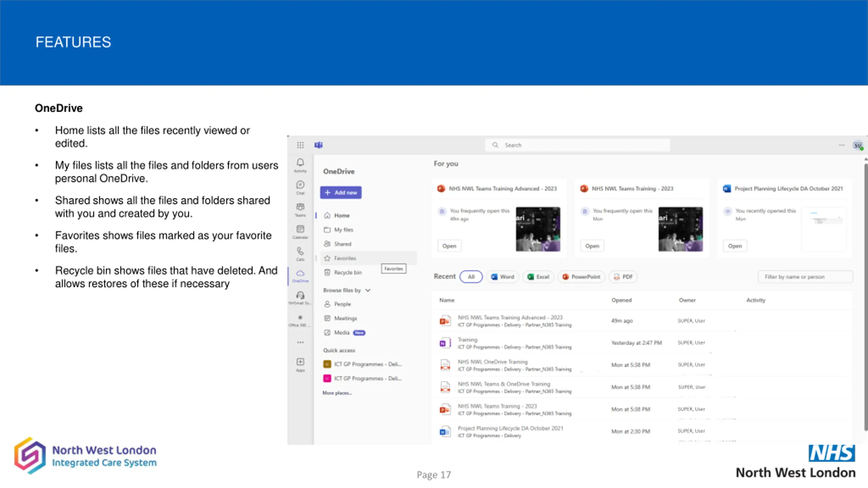Open the Calendar icon in sidebar

pyautogui.click(x=300, y=232)
